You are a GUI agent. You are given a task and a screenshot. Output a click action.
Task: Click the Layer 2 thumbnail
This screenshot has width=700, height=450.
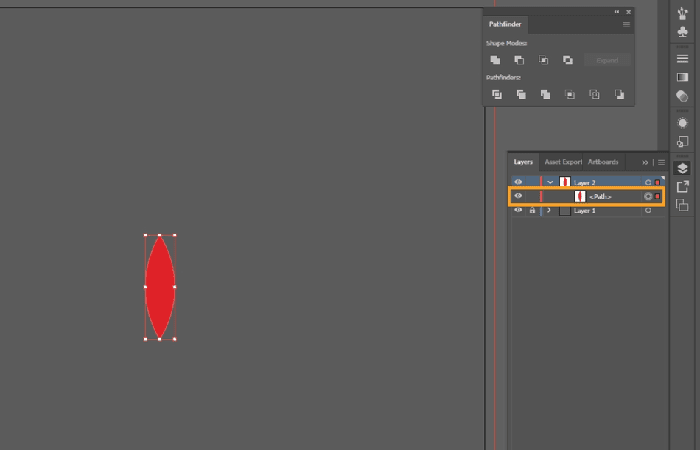[x=565, y=182]
